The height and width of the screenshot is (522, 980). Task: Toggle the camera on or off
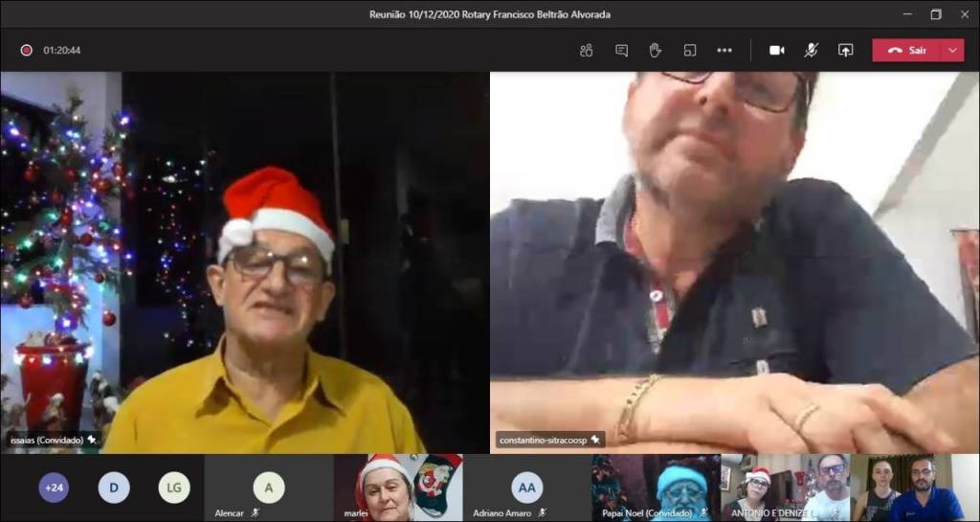coord(776,51)
